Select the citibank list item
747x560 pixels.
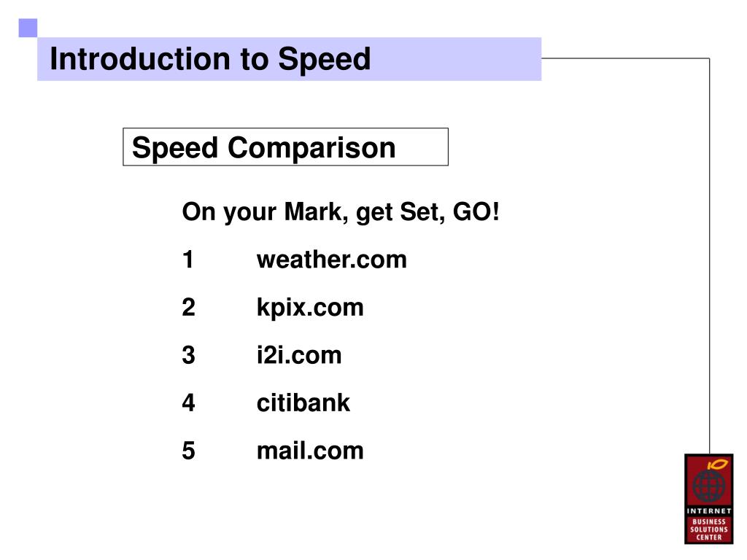pyautogui.click(x=303, y=402)
